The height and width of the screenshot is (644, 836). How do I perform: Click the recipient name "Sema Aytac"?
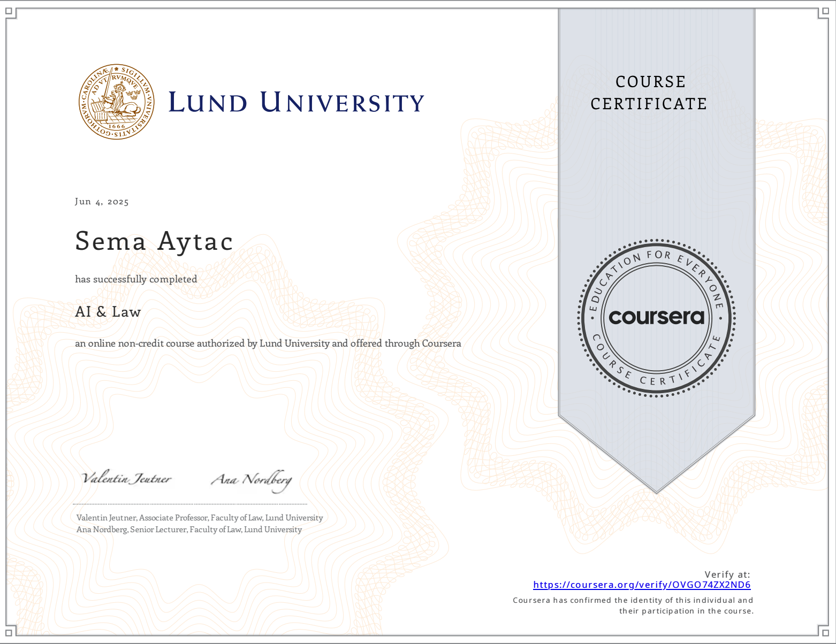(x=154, y=241)
